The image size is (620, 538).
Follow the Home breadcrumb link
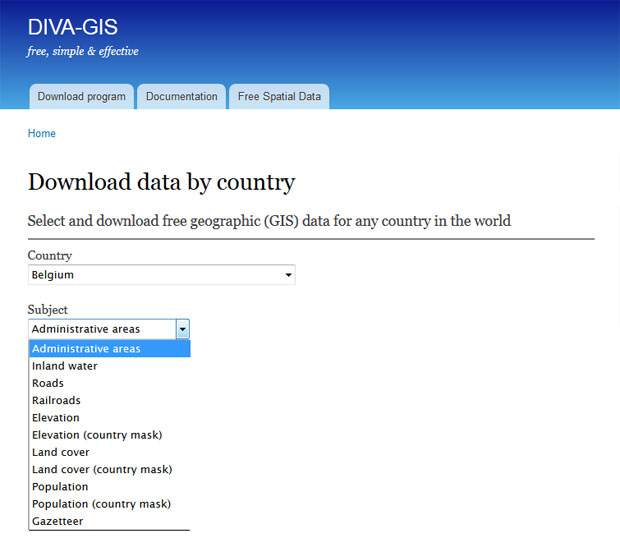point(42,133)
